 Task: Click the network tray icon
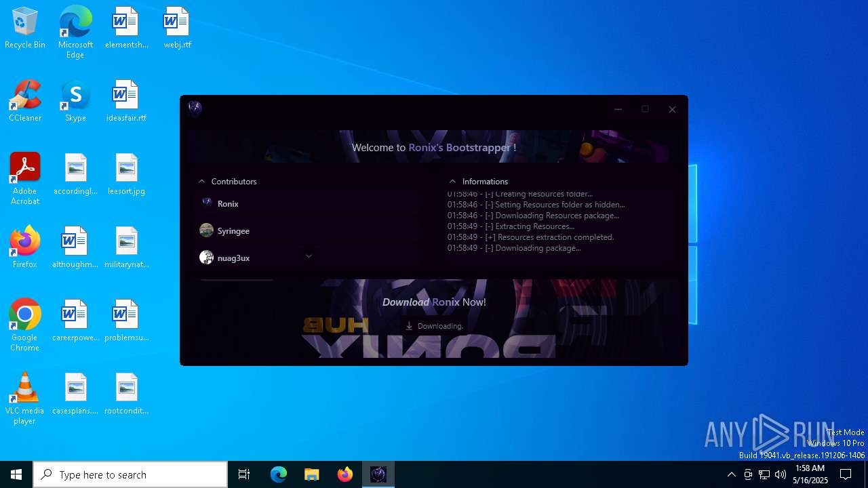point(764,474)
